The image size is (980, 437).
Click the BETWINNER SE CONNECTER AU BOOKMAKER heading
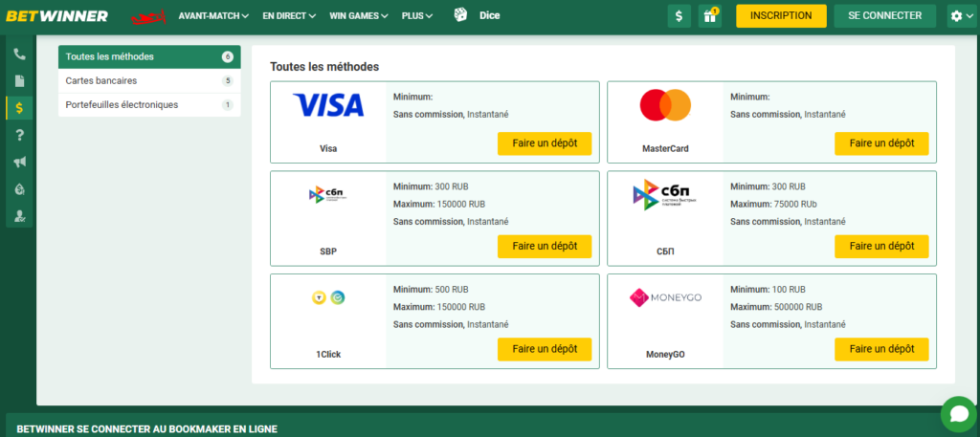point(146,429)
